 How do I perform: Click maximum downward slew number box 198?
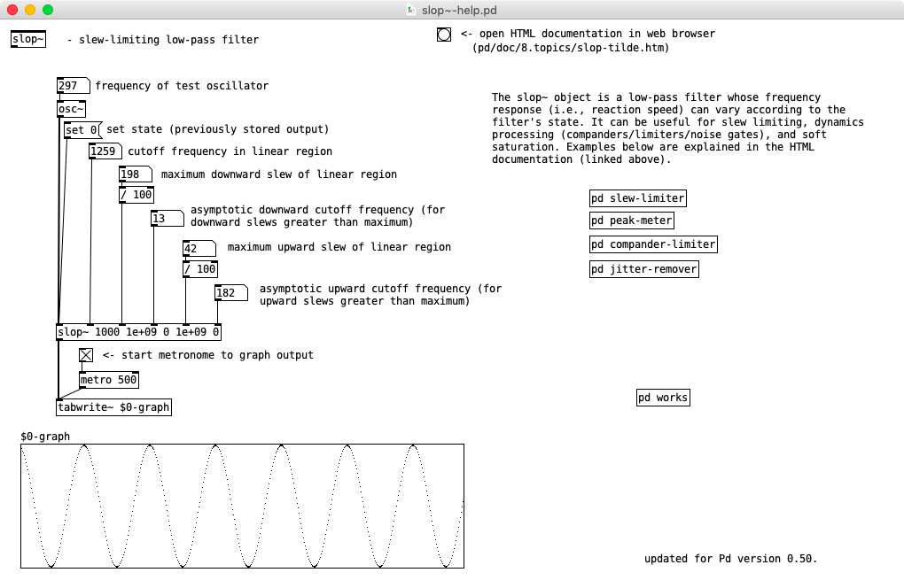[135, 174]
